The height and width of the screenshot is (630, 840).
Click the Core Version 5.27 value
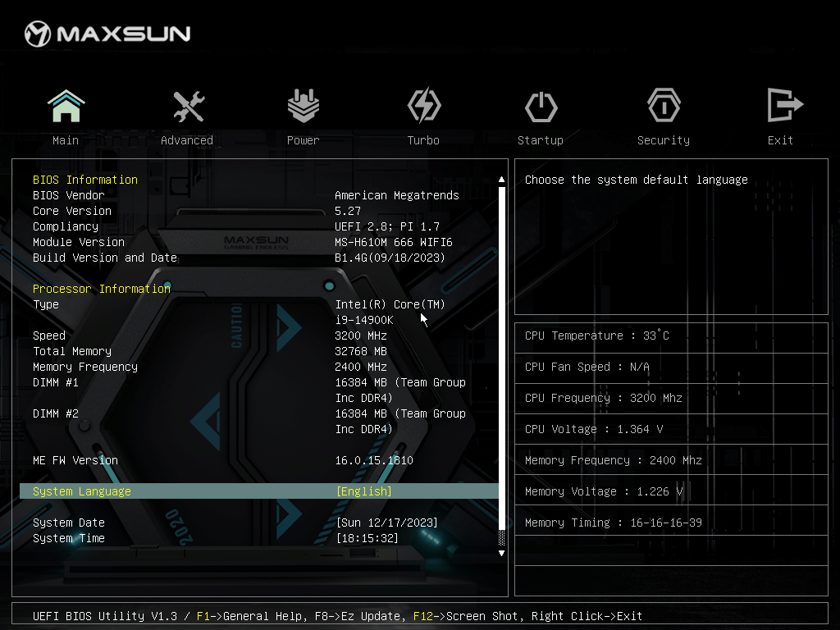point(348,211)
